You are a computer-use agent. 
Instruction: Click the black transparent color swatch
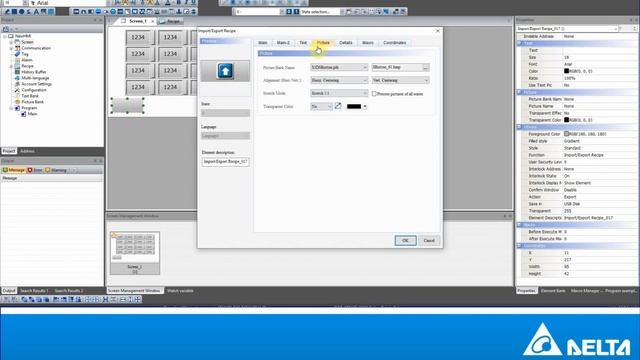point(353,107)
